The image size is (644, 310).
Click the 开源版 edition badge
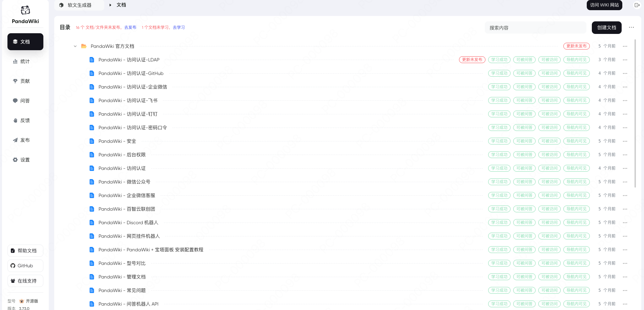coord(29,301)
